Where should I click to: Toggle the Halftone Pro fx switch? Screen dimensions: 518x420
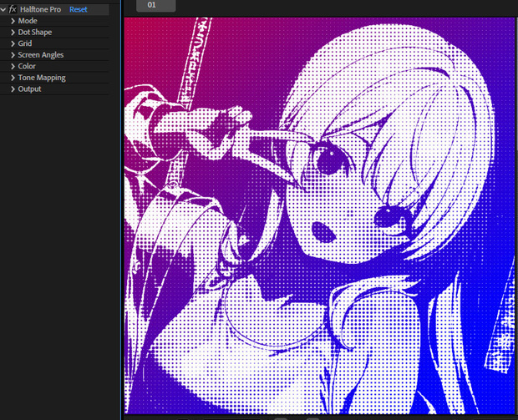pyautogui.click(x=13, y=9)
